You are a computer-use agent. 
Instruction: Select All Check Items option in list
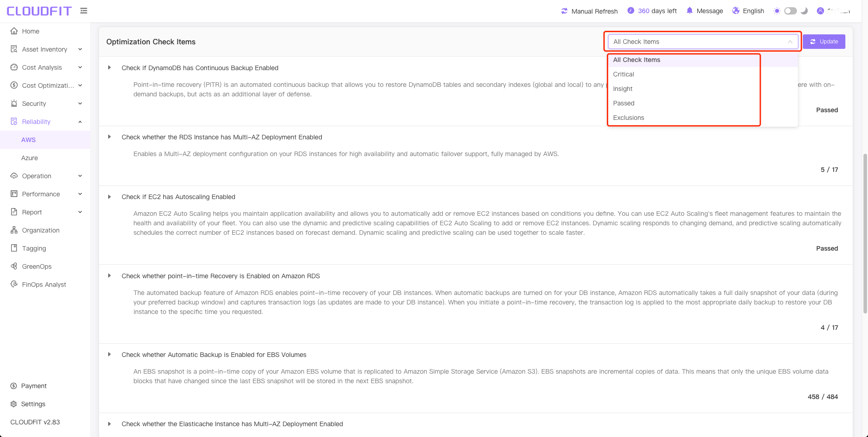pyautogui.click(x=703, y=60)
